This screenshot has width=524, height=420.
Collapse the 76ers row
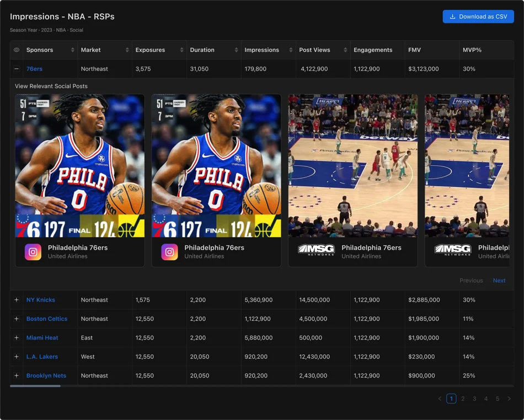pyautogui.click(x=17, y=69)
